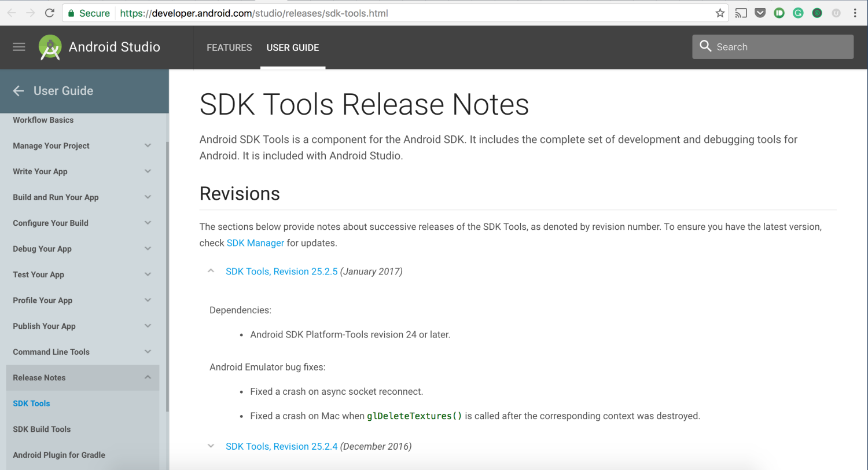Collapse Revision 25.2.5 chevron
868x470 pixels.
point(211,271)
